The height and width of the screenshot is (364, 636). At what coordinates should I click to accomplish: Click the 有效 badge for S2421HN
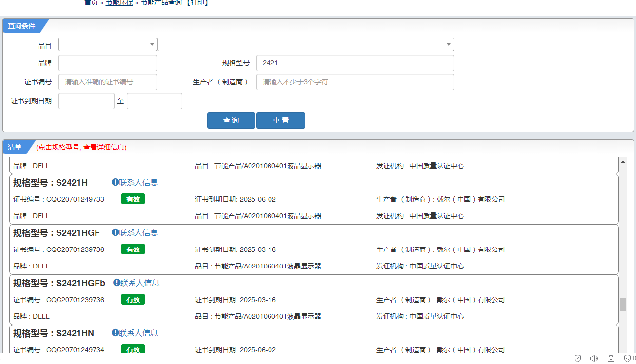133,349
